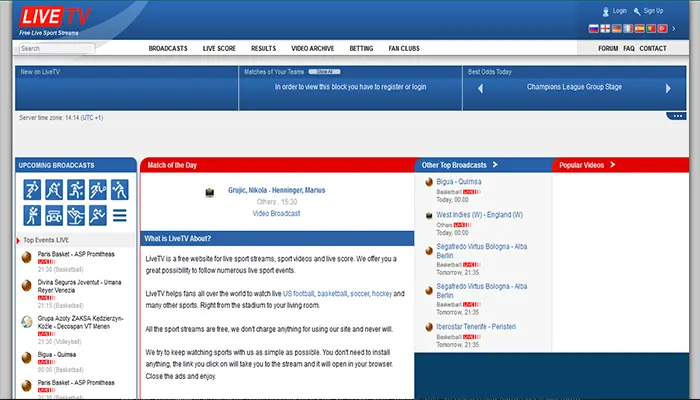
Task: Switch language with the Spanish flag
Action: tap(639, 29)
